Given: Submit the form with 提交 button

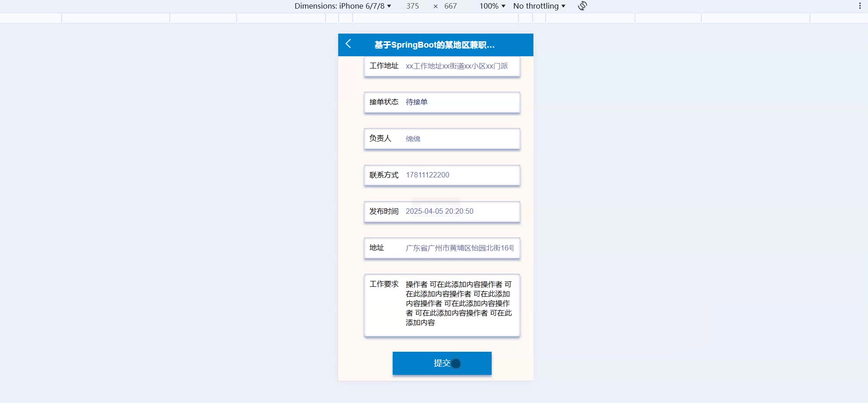Looking at the screenshot, I should click(442, 363).
